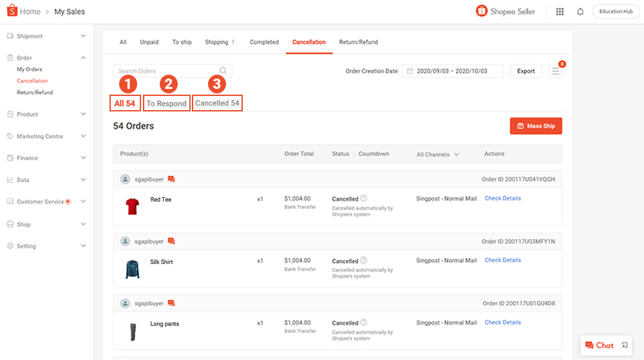This screenshot has height=360, width=644.
Task: Click the Shopee logo next to Home
Action: 12,11
